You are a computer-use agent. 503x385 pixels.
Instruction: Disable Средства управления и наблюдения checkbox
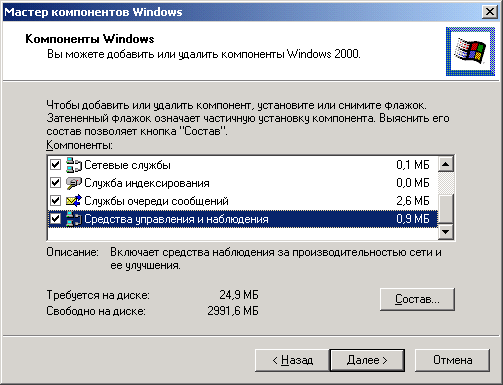(55, 219)
